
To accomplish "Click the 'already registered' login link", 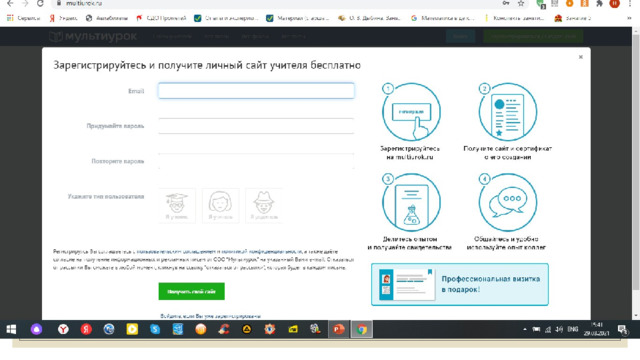I will click(210, 316).
